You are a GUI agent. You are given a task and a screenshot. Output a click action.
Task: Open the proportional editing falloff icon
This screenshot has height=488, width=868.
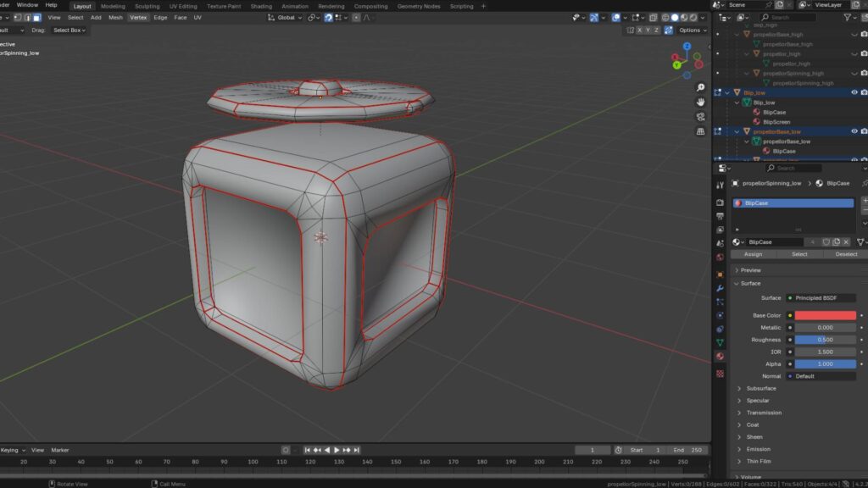(x=367, y=17)
